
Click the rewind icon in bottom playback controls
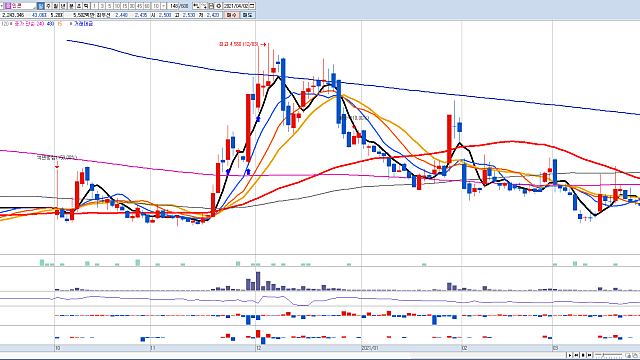pyautogui.click(x=576, y=355)
